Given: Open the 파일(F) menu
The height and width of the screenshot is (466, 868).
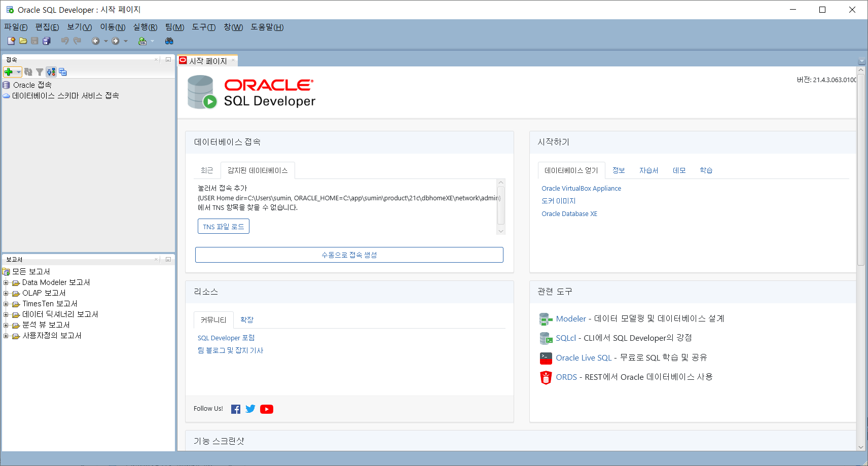Looking at the screenshot, I should [16, 27].
